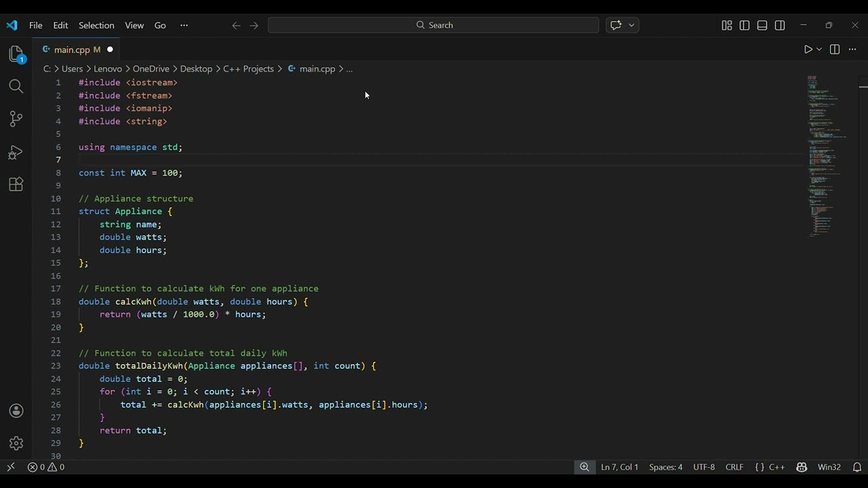
Task: Change encoding via UTF-8
Action: 704,467
